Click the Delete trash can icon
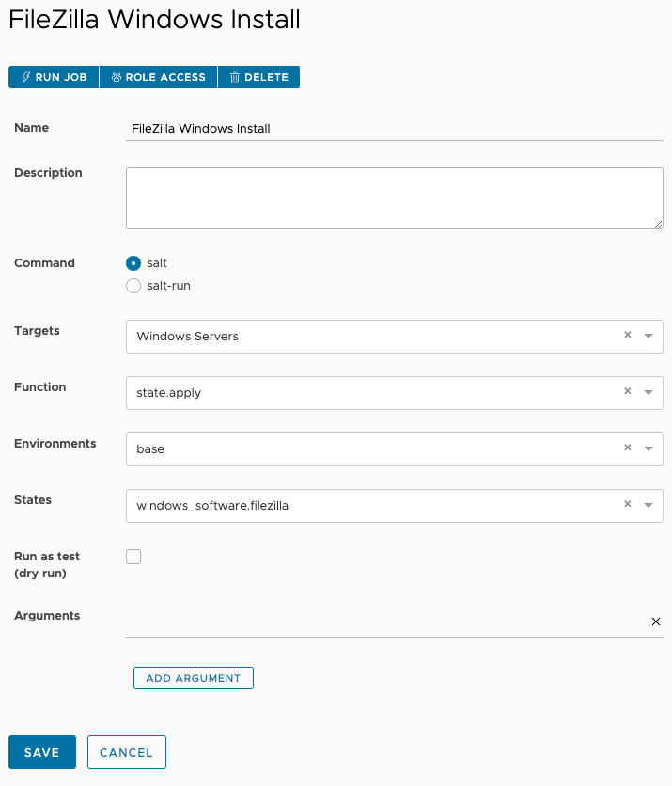 point(235,77)
